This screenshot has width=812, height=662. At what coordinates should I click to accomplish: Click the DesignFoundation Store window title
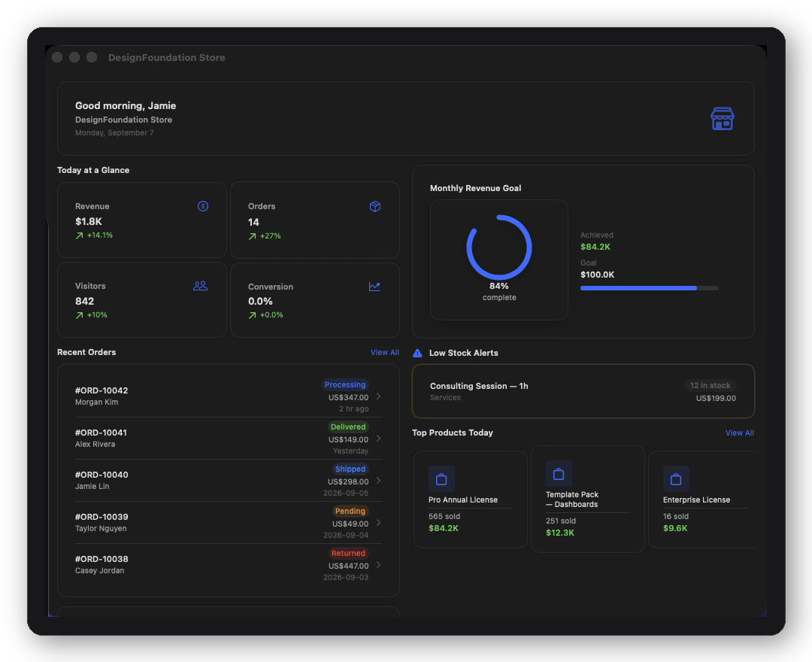167,57
